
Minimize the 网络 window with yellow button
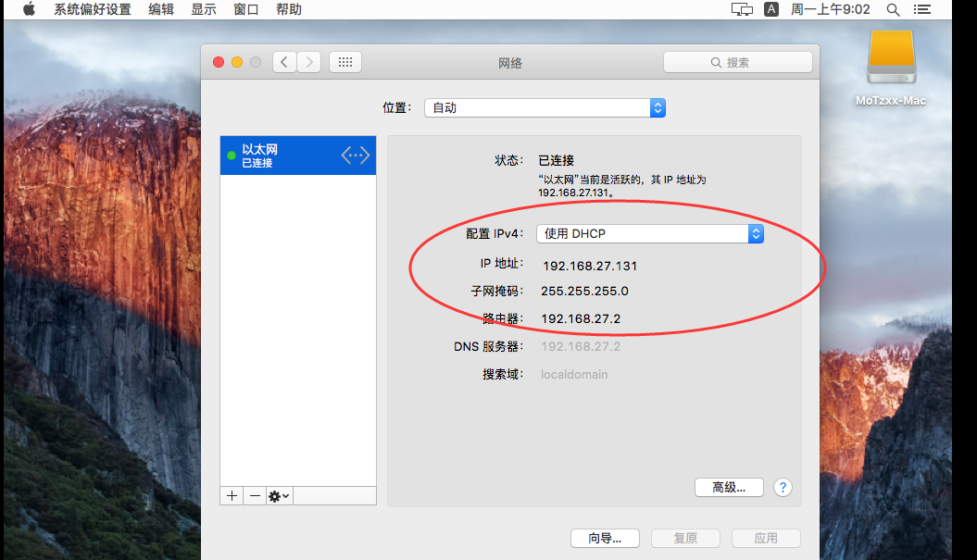237,62
